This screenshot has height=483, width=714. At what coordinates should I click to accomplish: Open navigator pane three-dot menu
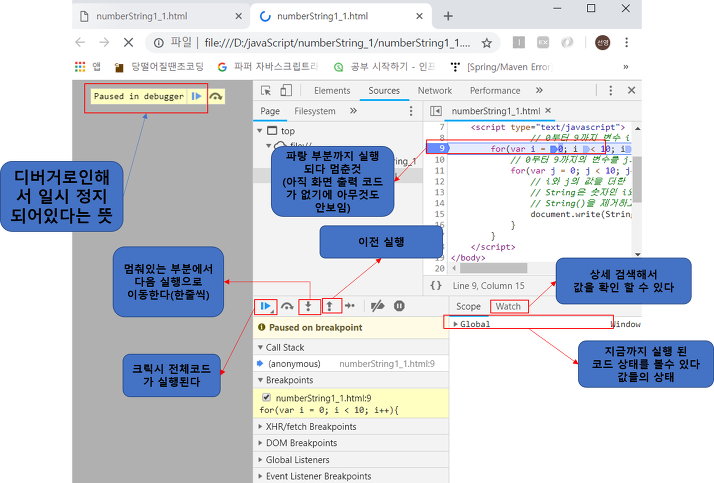pyautogui.click(x=411, y=111)
